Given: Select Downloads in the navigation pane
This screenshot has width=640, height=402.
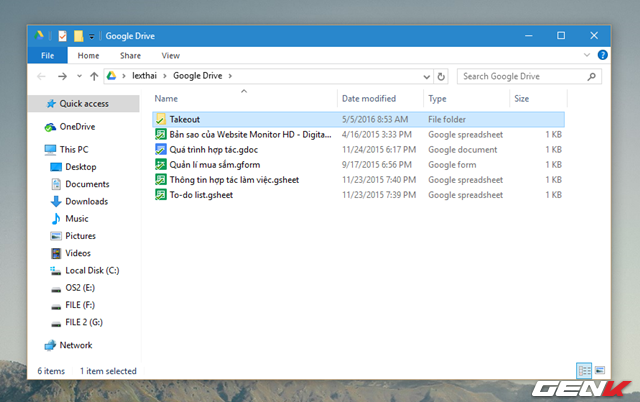Looking at the screenshot, I should 87,201.
